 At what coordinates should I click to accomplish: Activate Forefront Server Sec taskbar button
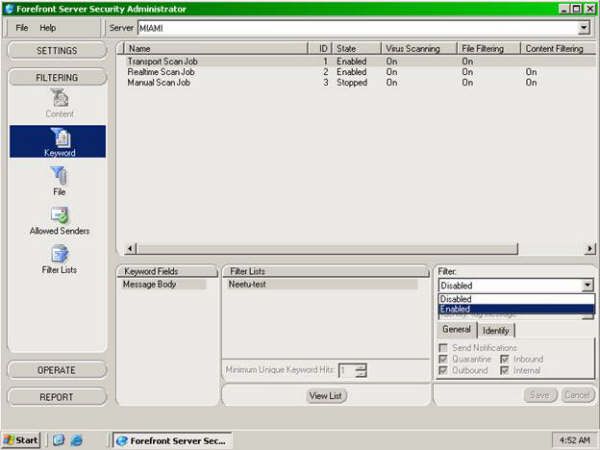[173, 440]
